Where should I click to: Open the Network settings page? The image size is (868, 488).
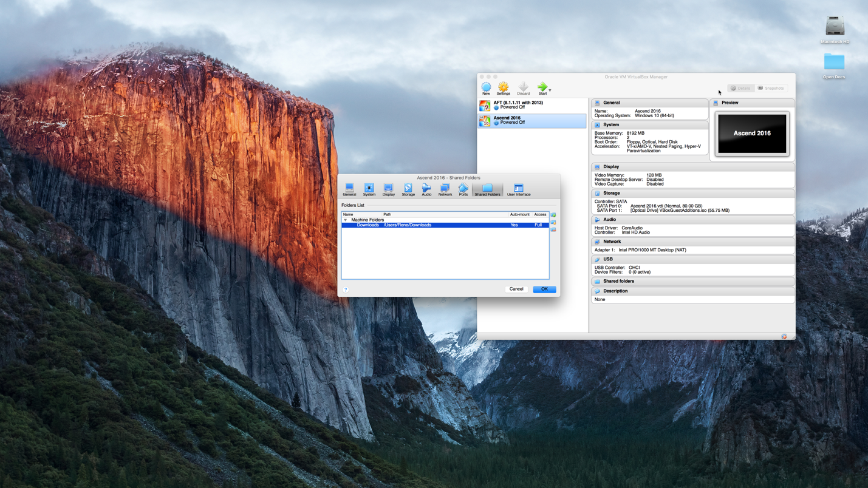pyautogui.click(x=445, y=190)
